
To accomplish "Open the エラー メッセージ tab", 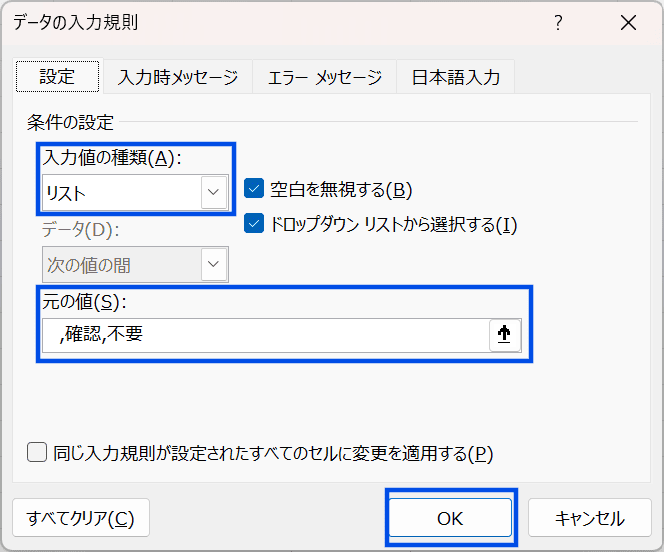I will [324, 77].
